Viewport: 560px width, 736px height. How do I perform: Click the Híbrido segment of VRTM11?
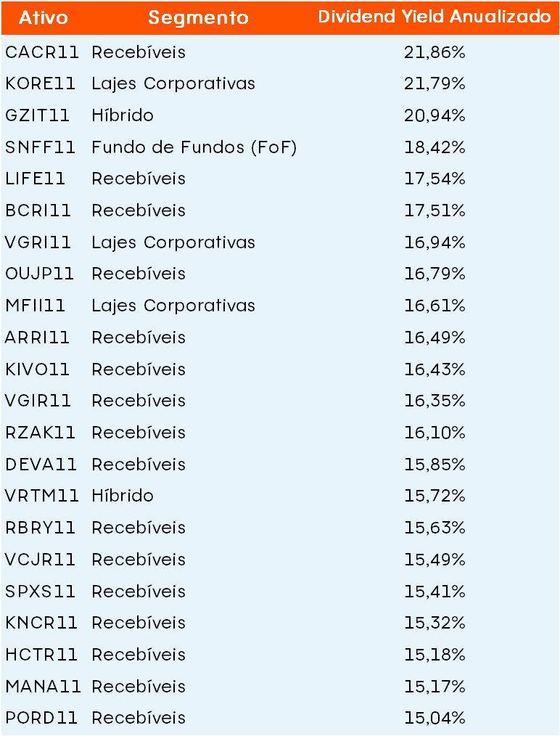click(x=123, y=496)
